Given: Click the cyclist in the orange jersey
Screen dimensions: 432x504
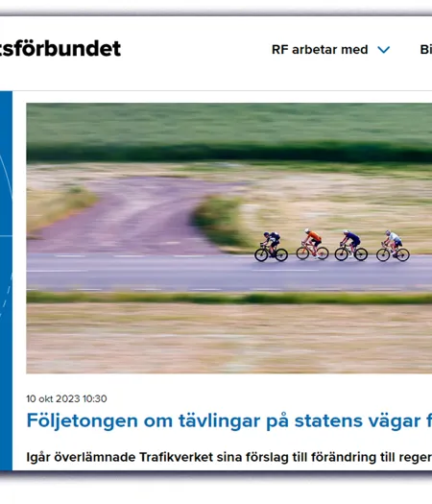Looking at the screenshot, I should [312, 244].
